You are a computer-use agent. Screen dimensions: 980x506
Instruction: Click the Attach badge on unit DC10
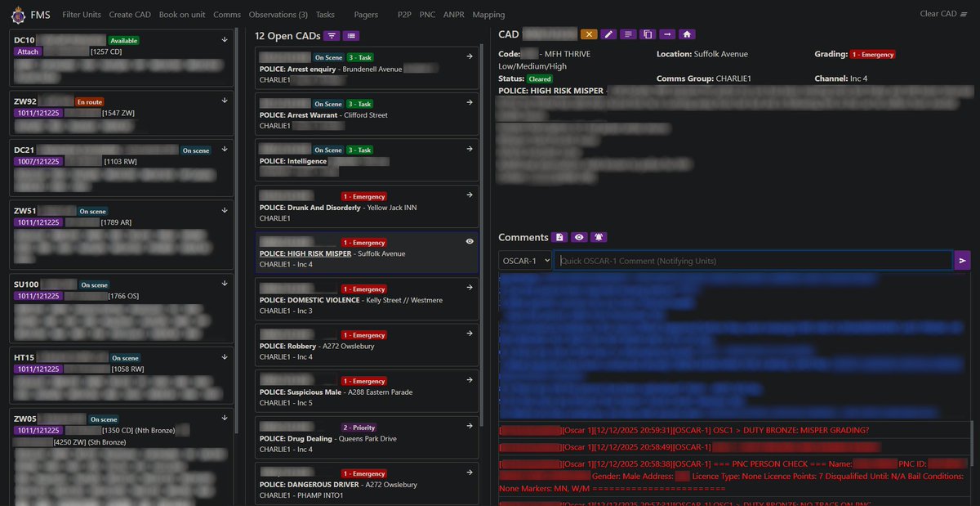(27, 51)
